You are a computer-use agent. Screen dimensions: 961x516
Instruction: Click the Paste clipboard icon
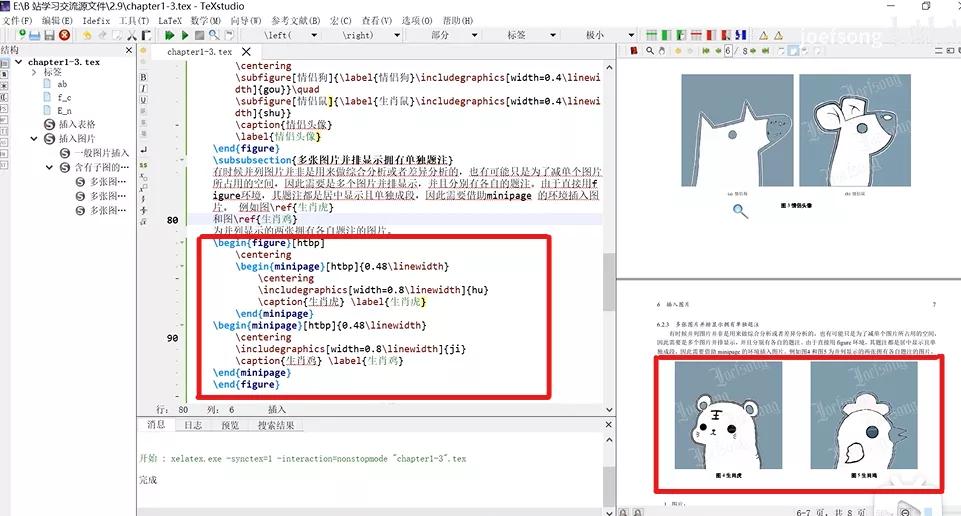click(x=146, y=36)
